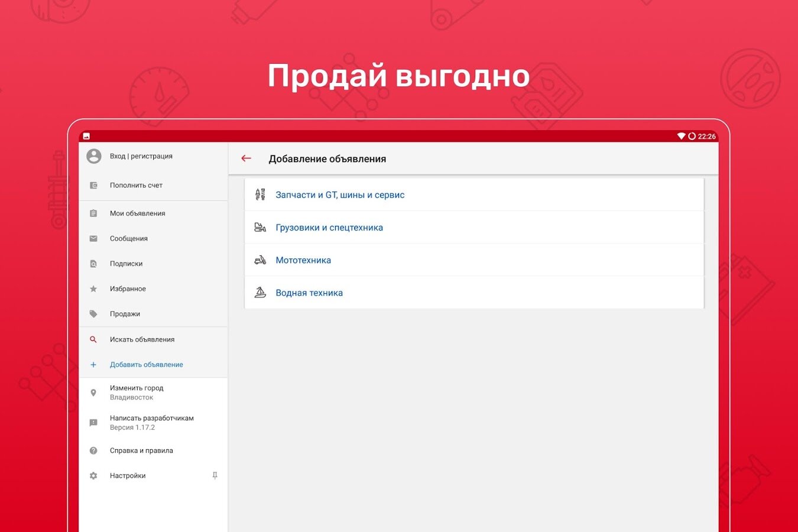Tap the tag icon beside Продажи

point(93,314)
